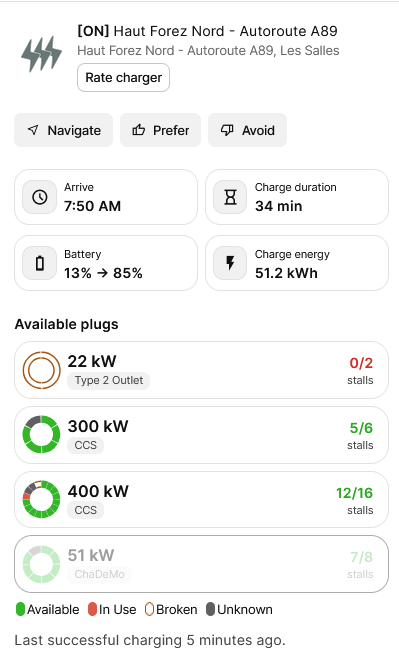Click the 300 kW availability donut icon
399x661 pixels.
(x=41, y=435)
